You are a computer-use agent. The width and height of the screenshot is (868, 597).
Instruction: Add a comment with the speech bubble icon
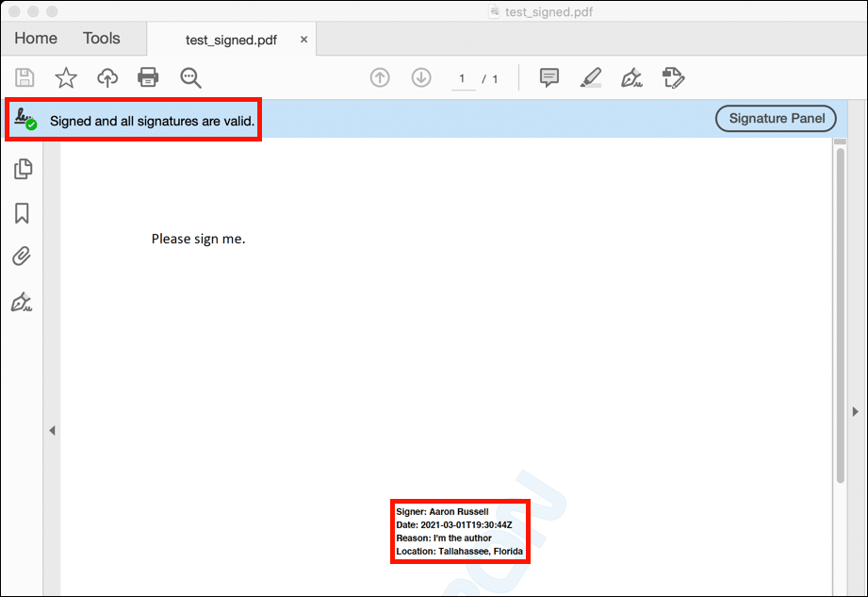549,77
